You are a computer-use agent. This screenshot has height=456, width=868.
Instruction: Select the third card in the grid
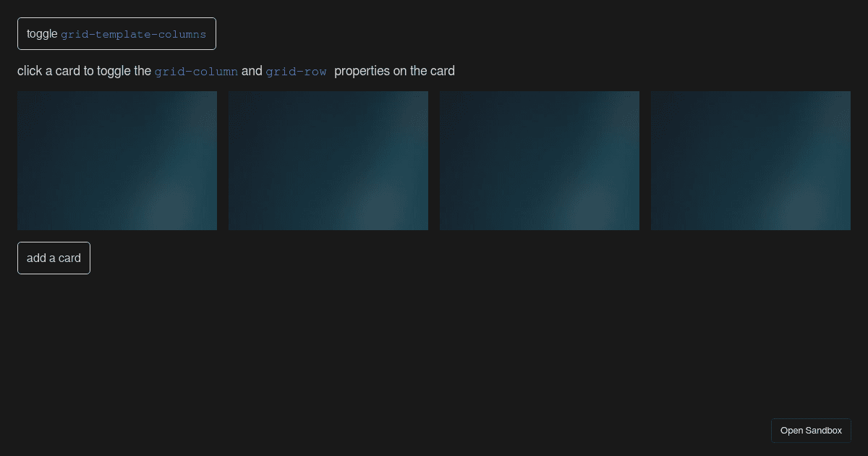click(x=540, y=161)
